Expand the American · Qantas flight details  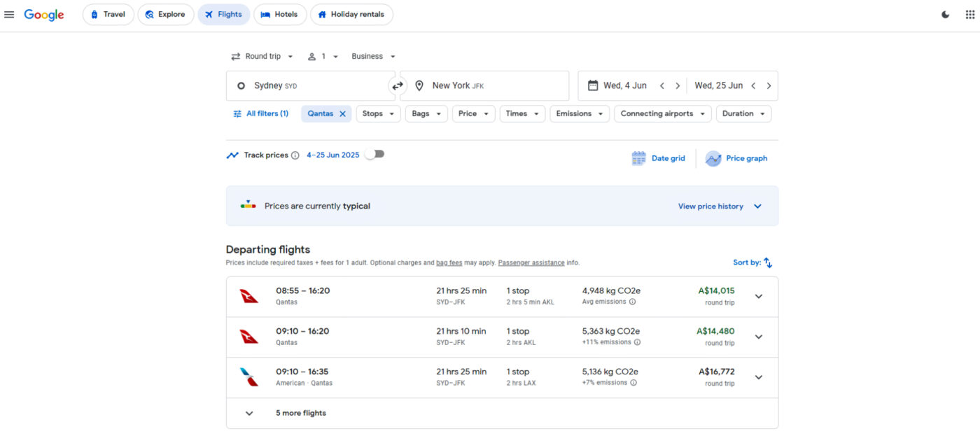[759, 377]
